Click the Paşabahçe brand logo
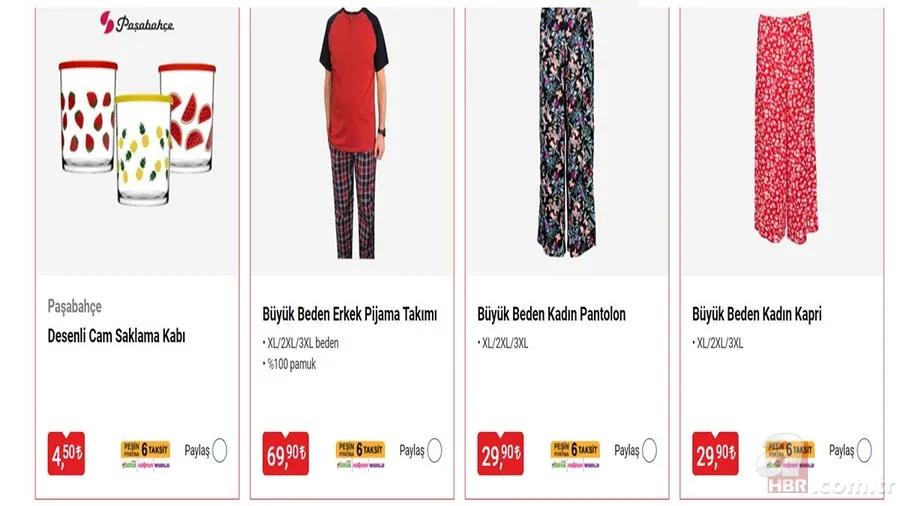Image resolution: width=900 pixels, height=506 pixels. coord(137,23)
